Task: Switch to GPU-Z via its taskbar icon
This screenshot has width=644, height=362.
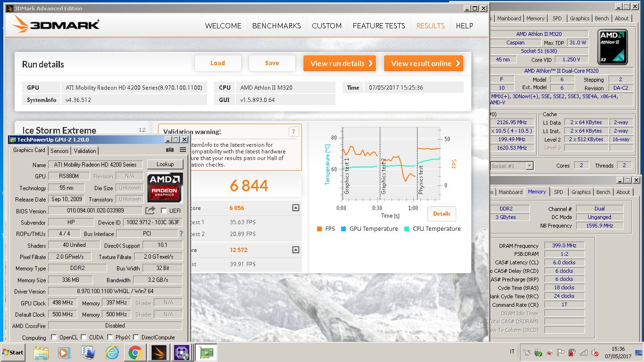Action: 205,353
